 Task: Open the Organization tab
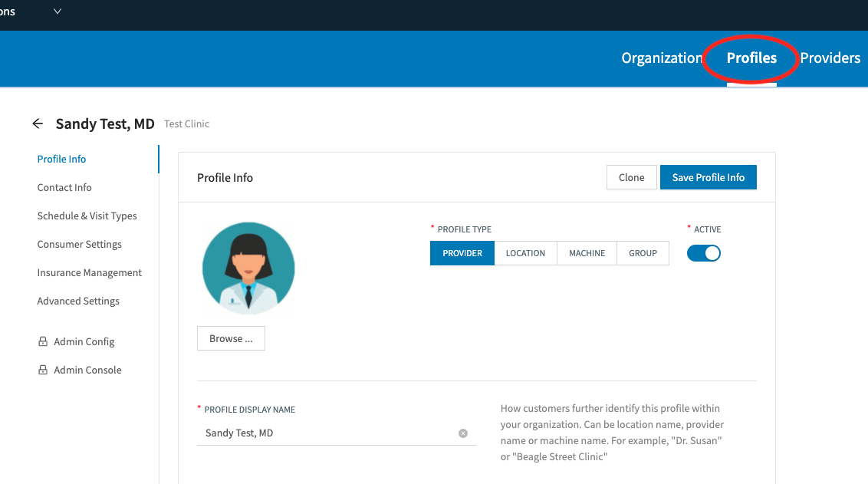click(662, 58)
